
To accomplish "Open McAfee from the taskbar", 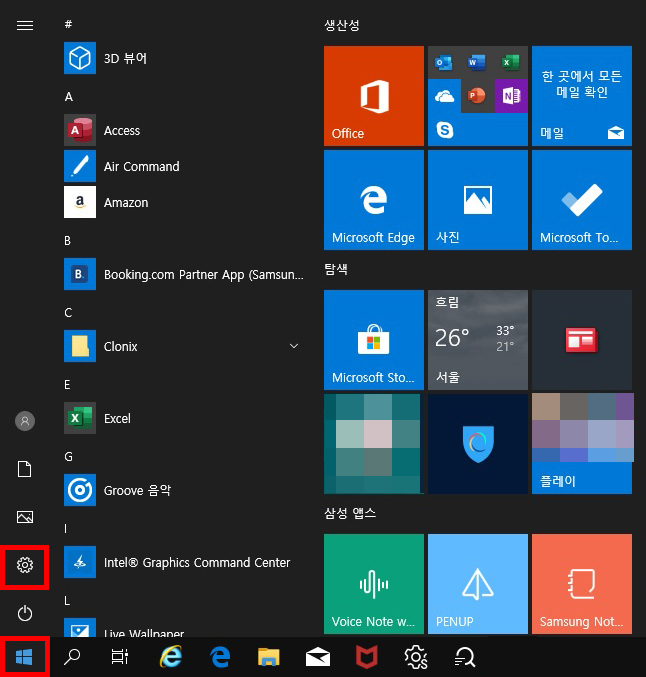I will click(x=367, y=657).
